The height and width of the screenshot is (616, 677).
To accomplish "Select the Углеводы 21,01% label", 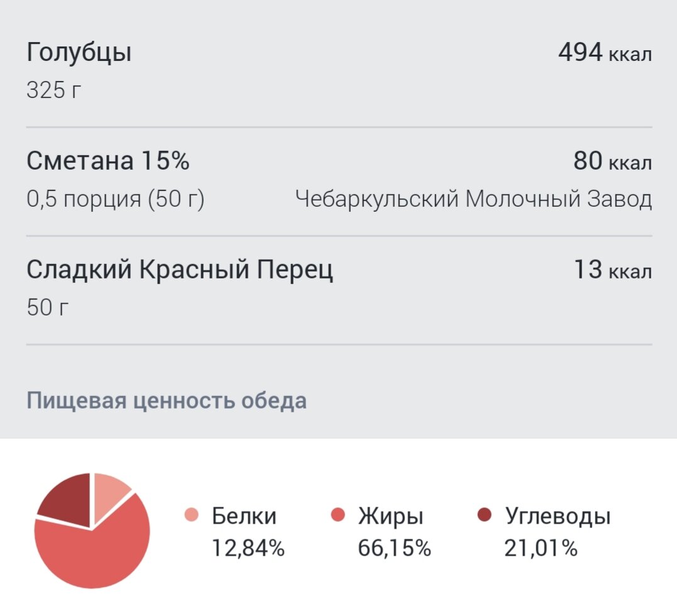I will [x=557, y=532].
